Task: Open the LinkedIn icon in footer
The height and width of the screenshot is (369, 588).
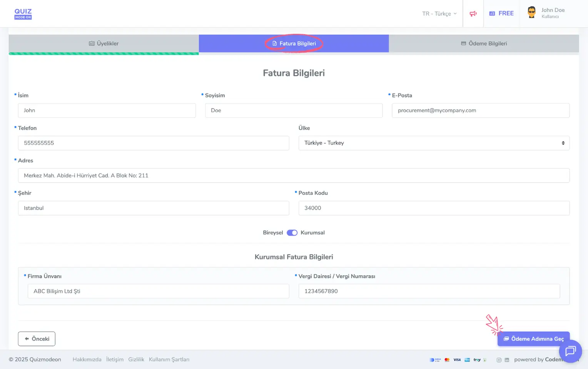Action: [x=507, y=360]
